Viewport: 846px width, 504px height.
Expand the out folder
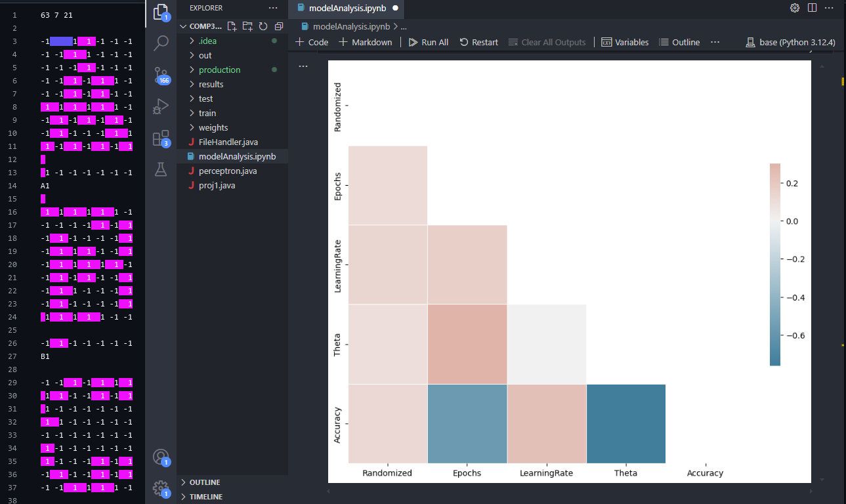pos(232,55)
